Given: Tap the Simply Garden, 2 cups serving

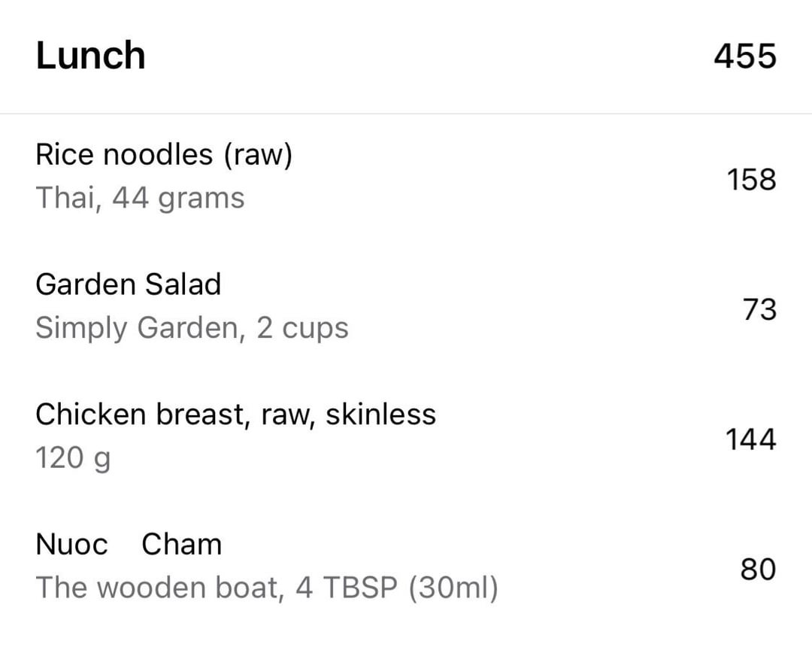Looking at the screenshot, I should pos(192,329).
